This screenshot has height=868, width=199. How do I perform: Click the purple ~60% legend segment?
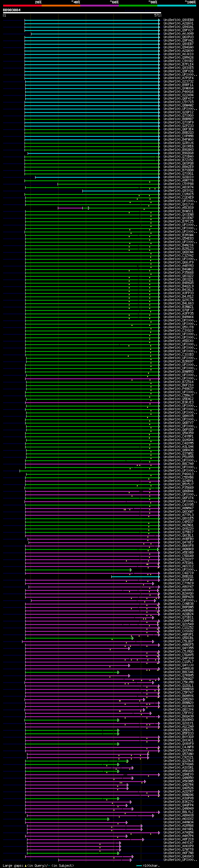point(99,5)
